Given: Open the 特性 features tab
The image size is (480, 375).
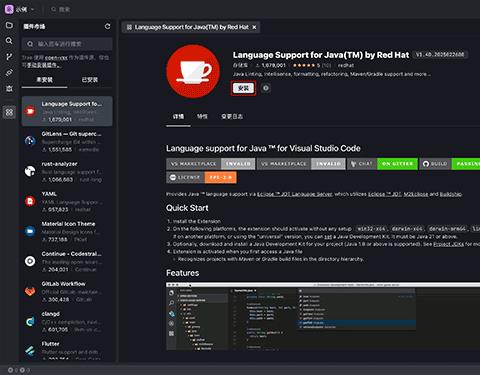Looking at the screenshot, I should pyautogui.click(x=202, y=116).
